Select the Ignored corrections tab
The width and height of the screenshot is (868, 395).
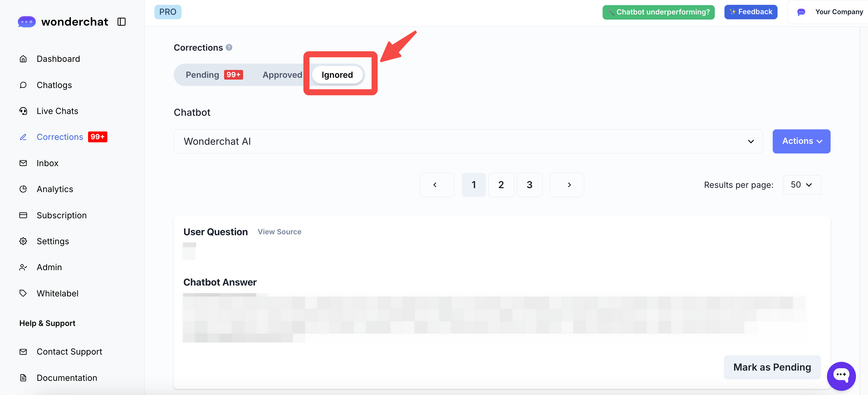337,75
